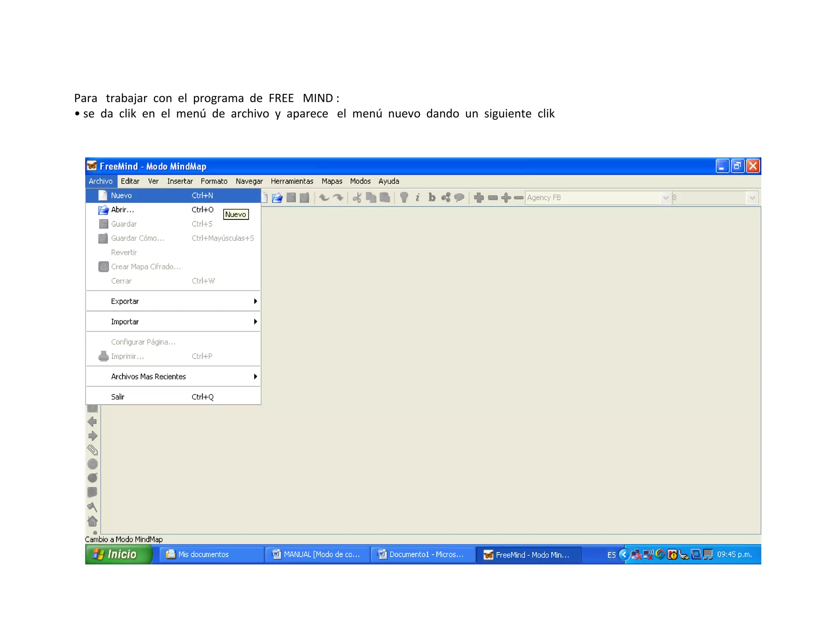Click the scissors cut icon
840x630 pixels.
pos(357,198)
